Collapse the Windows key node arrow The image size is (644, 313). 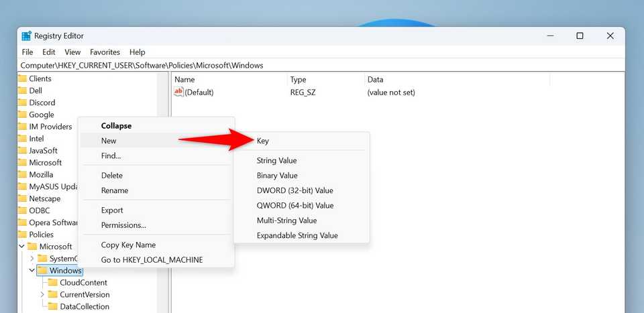coord(32,271)
